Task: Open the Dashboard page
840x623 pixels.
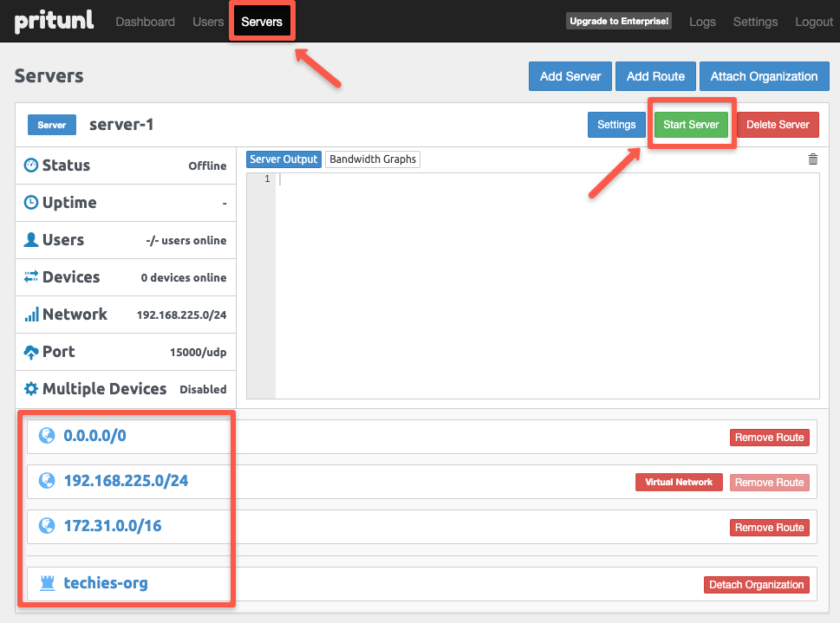Action: pyautogui.click(x=145, y=22)
